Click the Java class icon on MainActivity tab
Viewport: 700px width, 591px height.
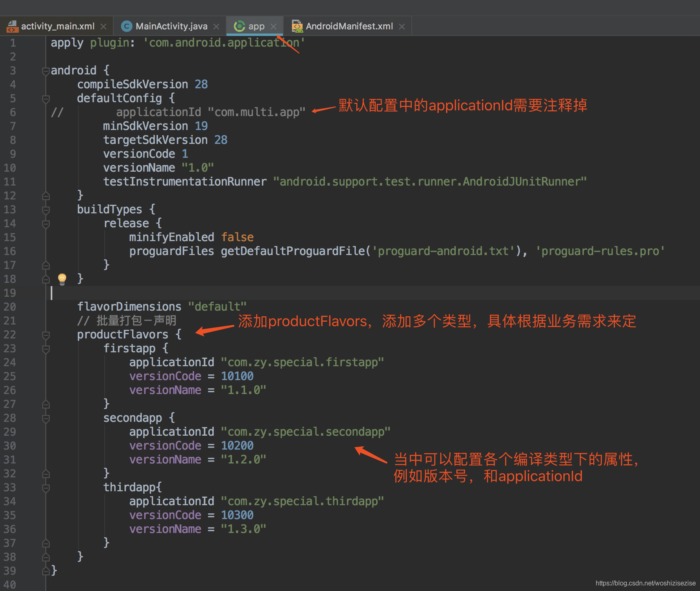point(127,27)
